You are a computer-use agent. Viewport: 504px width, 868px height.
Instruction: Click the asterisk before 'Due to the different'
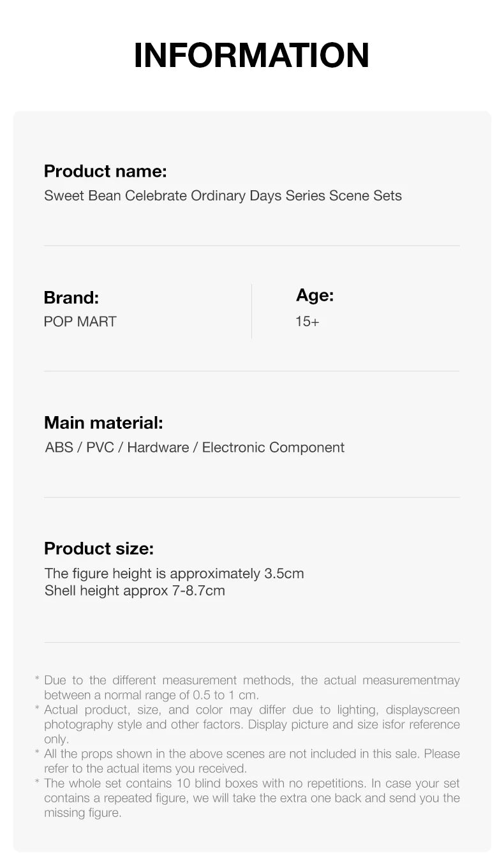(37, 680)
